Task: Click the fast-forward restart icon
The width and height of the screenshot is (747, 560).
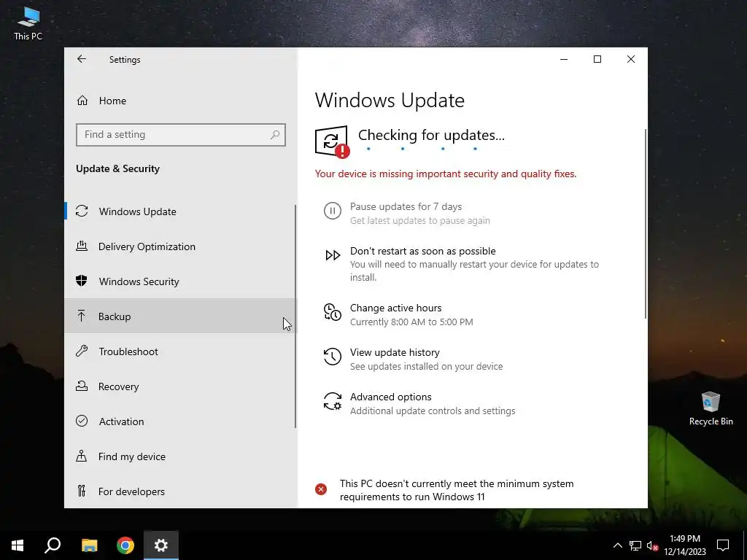Action: point(333,255)
